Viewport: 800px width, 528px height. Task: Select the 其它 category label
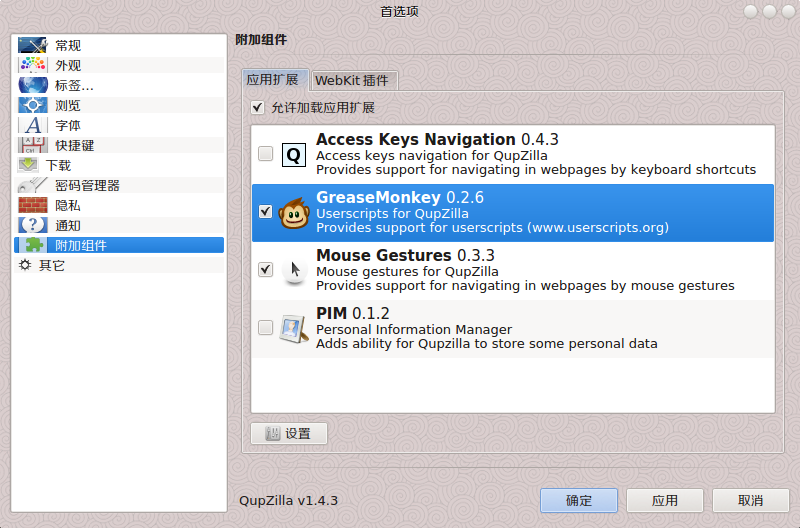[x=52, y=265]
